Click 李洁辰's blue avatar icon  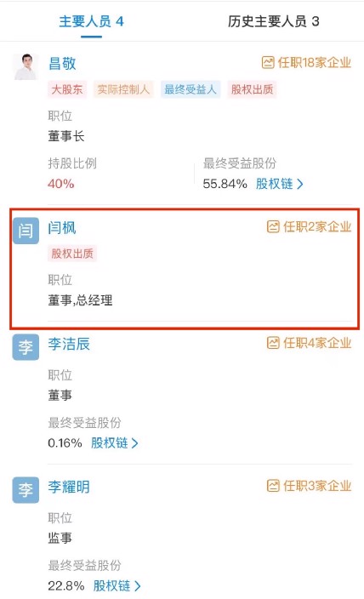click(x=26, y=347)
